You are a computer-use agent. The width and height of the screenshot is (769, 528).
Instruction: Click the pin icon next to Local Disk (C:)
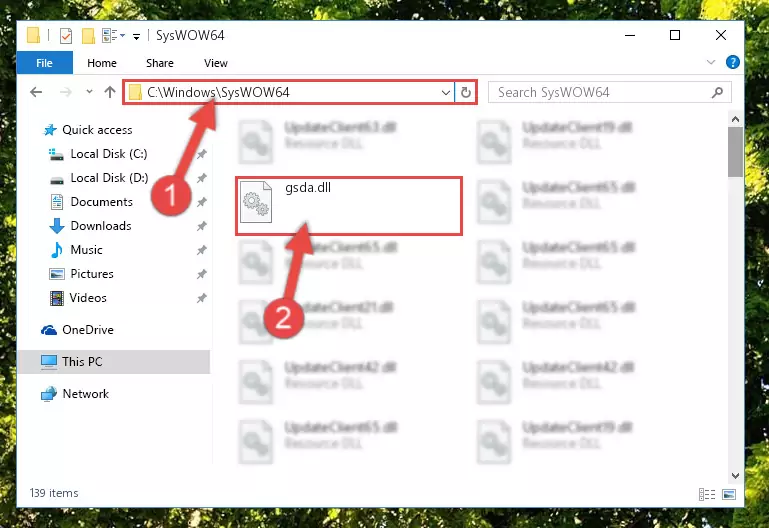click(x=202, y=154)
